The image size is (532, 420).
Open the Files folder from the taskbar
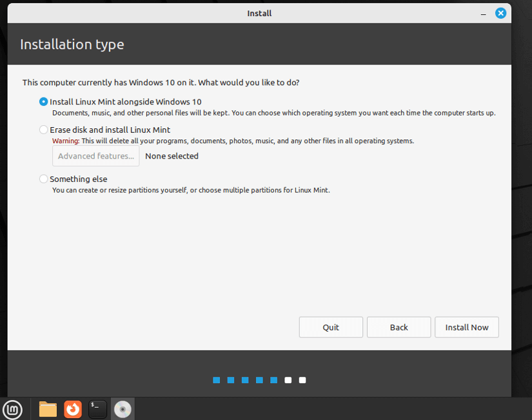(48, 409)
